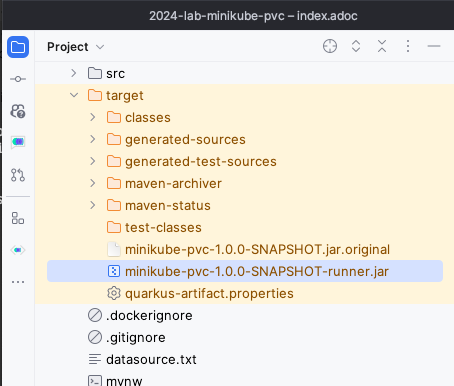Click the Expand All icon in Project header
The width and height of the screenshot is (454, 386).
coord(356,46)
